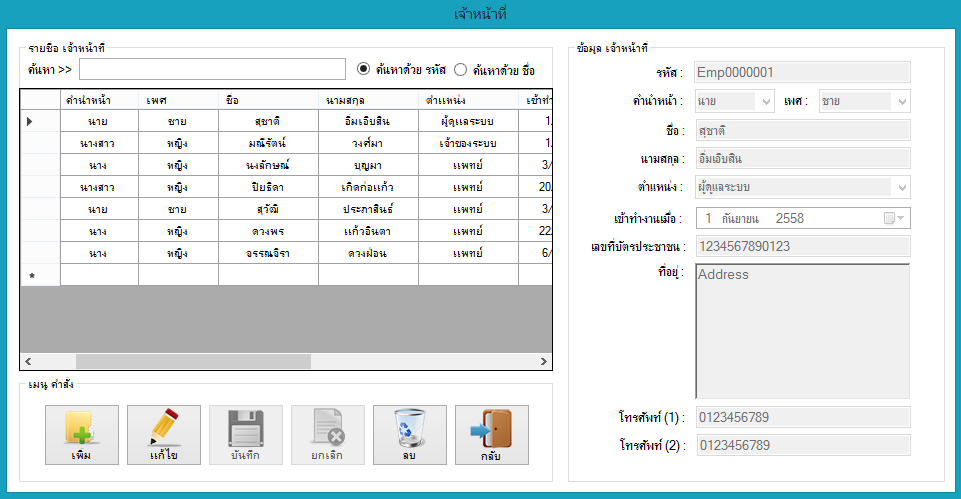Click the name cell สุชาติ

pos(268,121)
